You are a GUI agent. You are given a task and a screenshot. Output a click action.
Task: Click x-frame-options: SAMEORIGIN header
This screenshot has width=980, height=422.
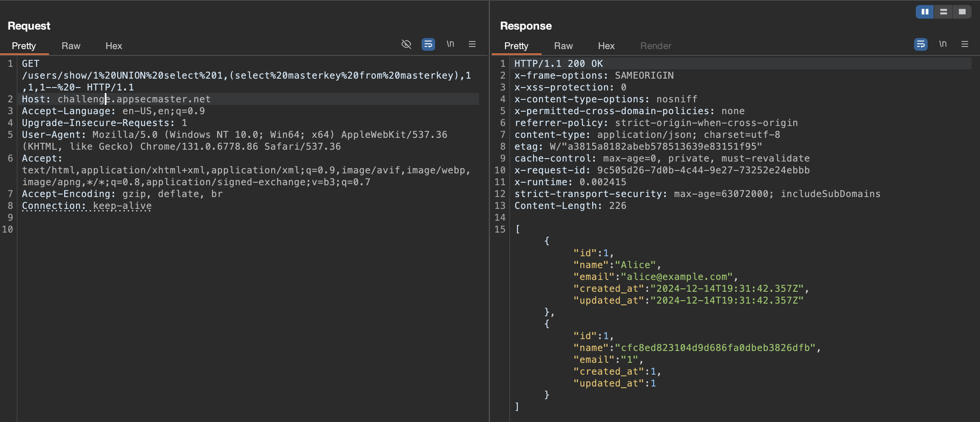click(594, 75)
